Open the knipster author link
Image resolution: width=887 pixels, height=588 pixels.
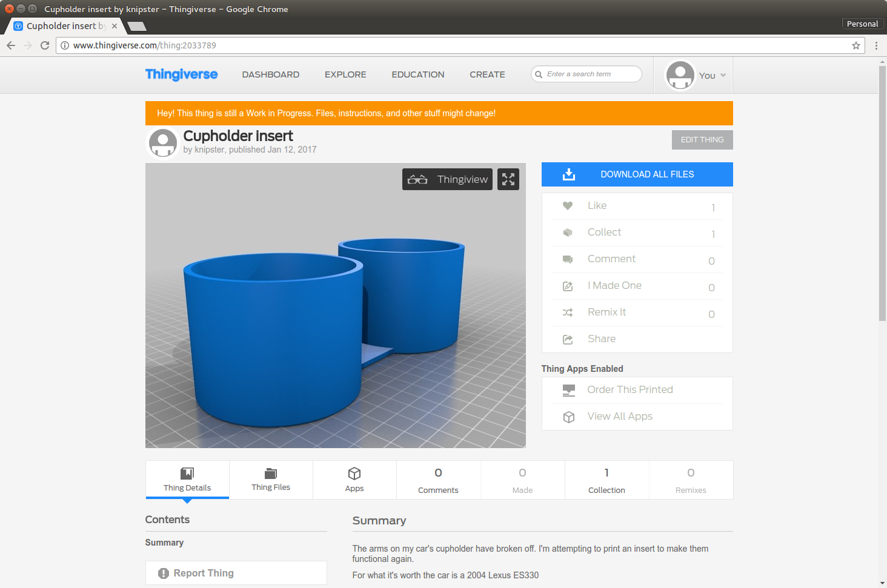pos(209,150)
